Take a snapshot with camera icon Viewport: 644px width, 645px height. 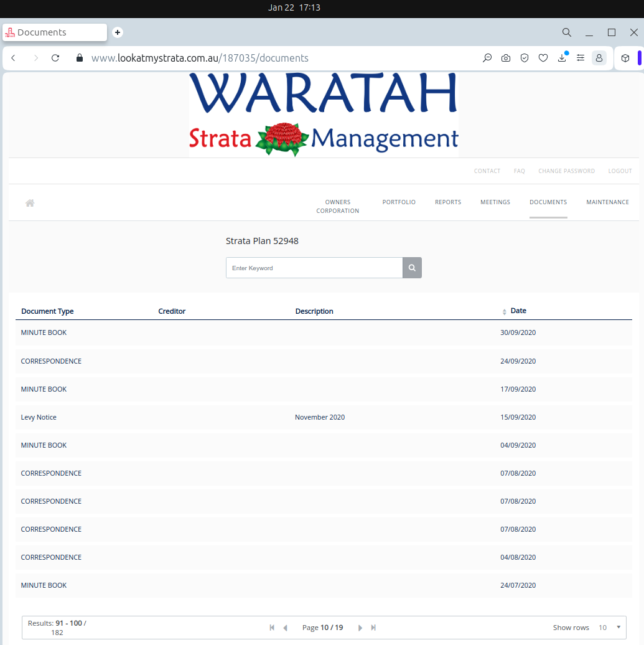pos(506,58)
